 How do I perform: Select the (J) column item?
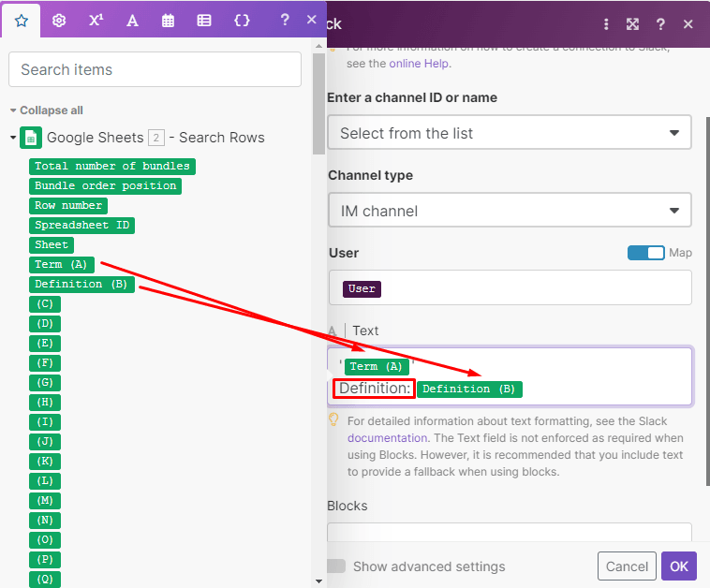[45, 442]
